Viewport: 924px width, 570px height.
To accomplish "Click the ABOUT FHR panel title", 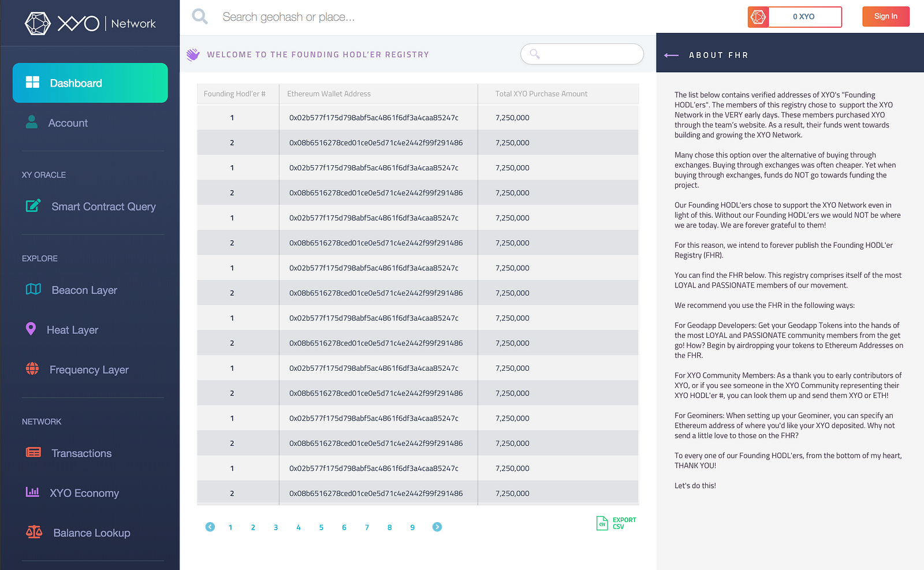I will [x=718, y=55].
